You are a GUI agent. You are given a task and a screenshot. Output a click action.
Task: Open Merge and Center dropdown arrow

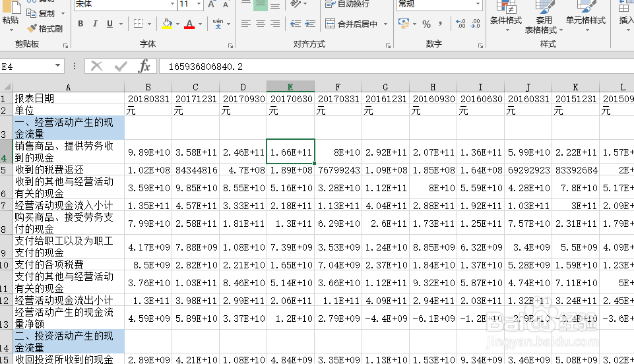[x=385, y=24]
